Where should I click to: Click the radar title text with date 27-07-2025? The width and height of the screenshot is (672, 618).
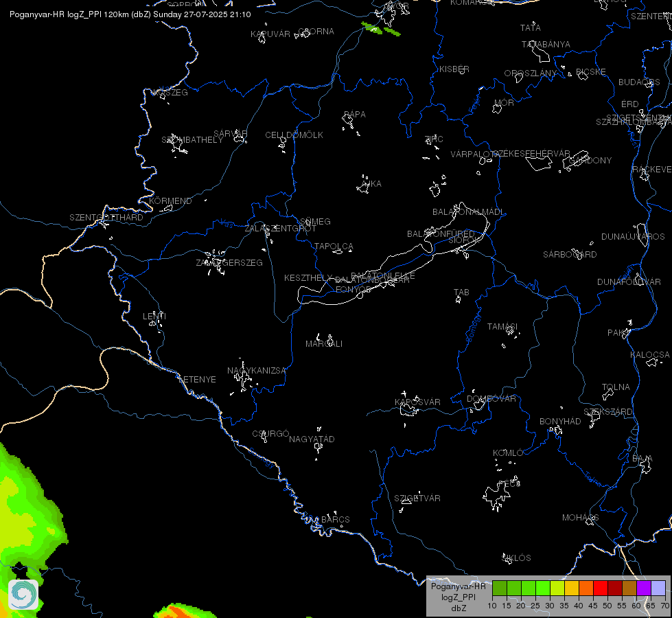coord(130,14)
